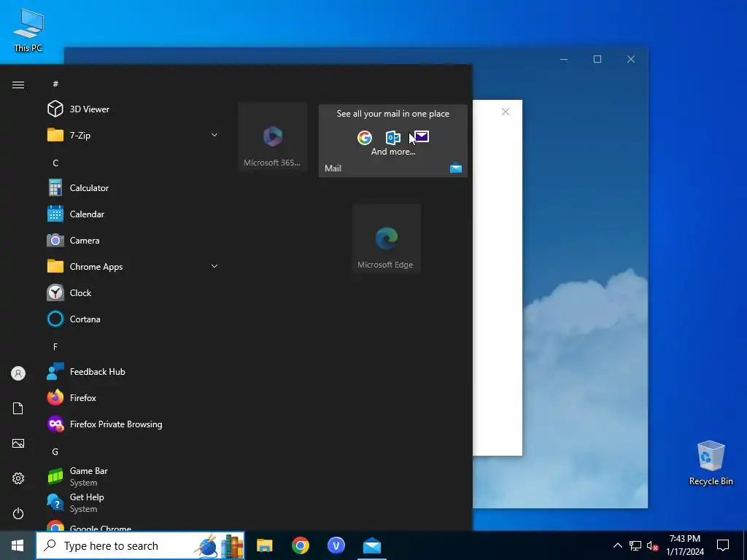The image size is (747, 560).
Task: Open the user account icon in Start
Action: click(x=18, y=373)
